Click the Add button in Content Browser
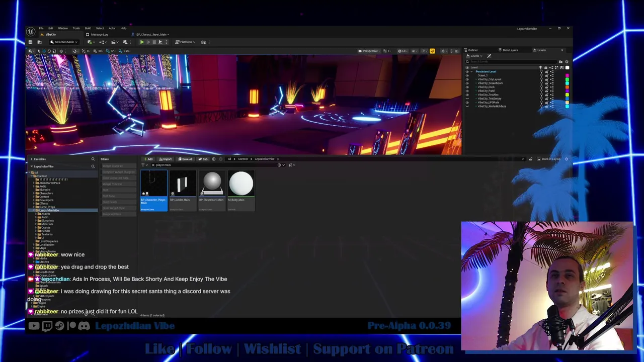Screen dimensions: 644x362 (148, 159)
